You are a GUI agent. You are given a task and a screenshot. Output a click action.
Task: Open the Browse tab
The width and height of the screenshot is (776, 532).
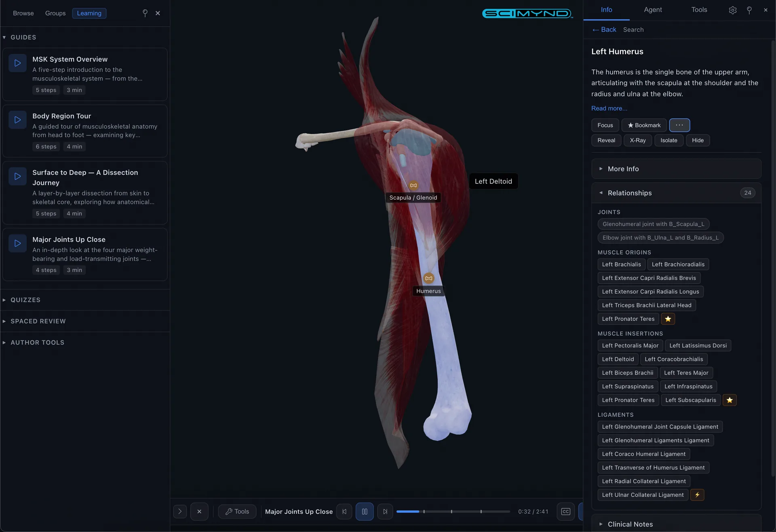click(23, 13)
